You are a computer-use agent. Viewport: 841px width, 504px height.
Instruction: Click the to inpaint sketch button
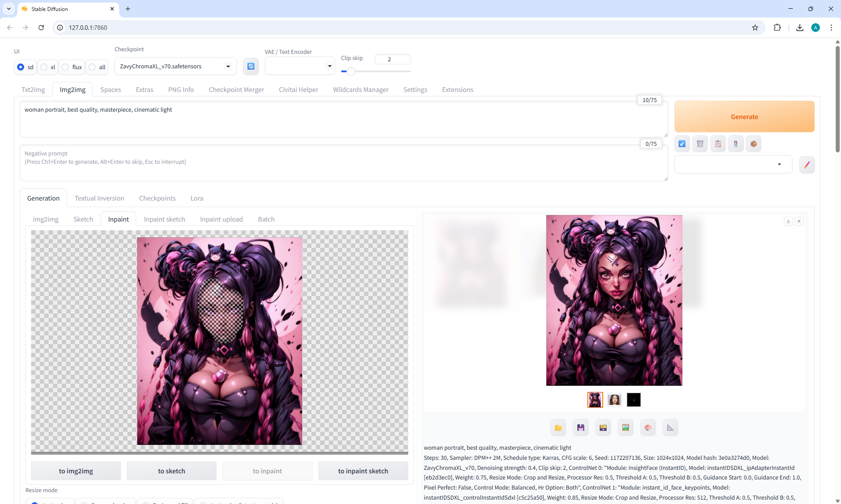363,471
